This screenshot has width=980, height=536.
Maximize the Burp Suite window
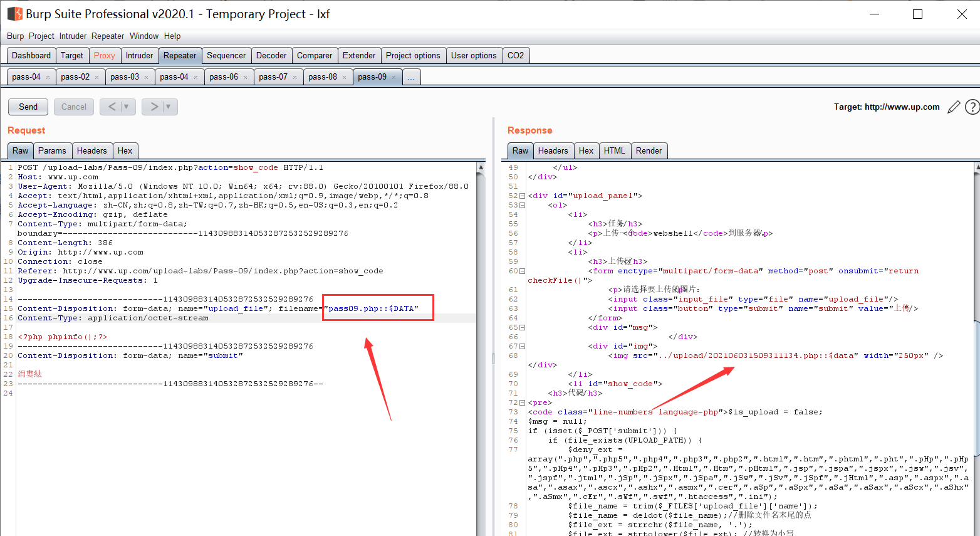pos(917,14)
